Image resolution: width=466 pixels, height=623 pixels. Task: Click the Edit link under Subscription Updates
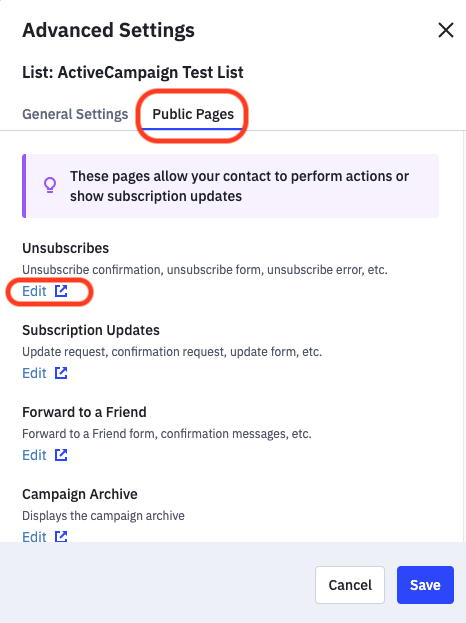[34, 373]
